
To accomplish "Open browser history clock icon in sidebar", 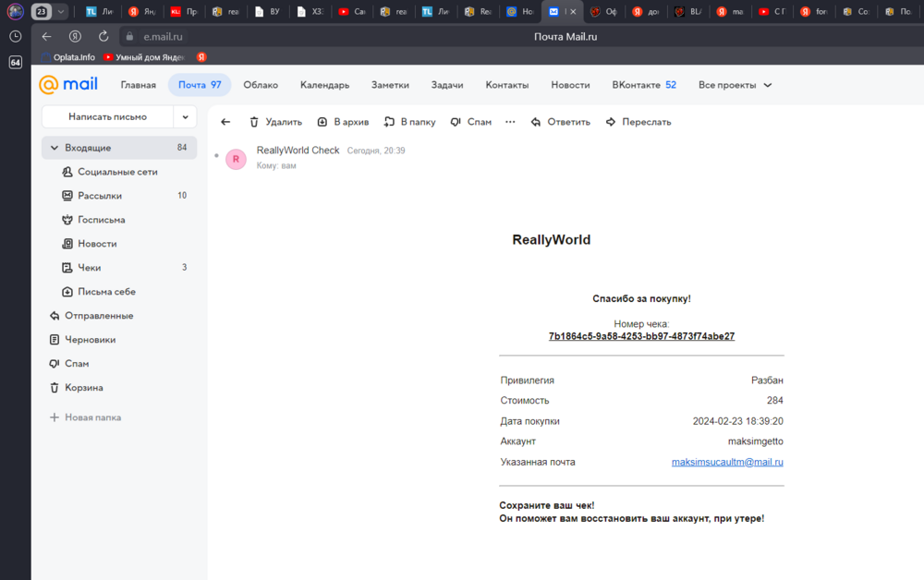I will (16, 37).
